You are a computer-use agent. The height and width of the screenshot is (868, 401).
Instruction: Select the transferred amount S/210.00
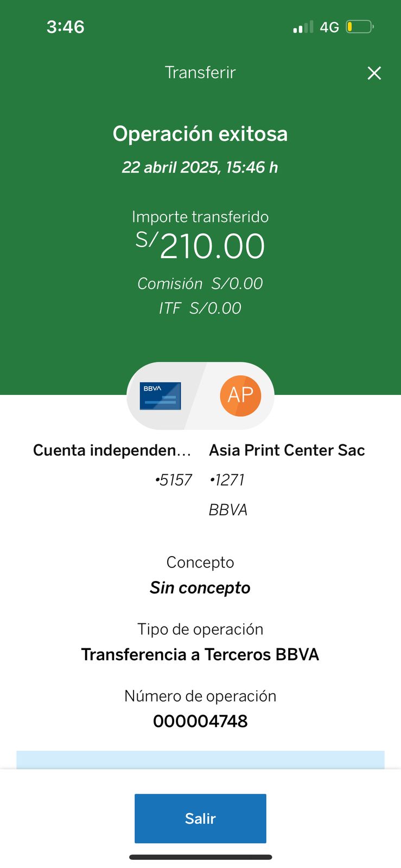(x=200, y=246)
